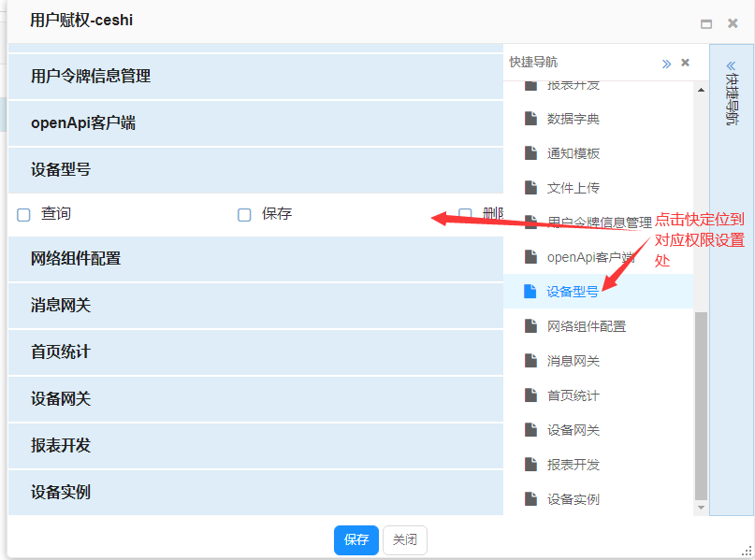Viewport: 755px width, 560px height.
Task: Click file icon beside 设备实例
Action: [530, 499]
